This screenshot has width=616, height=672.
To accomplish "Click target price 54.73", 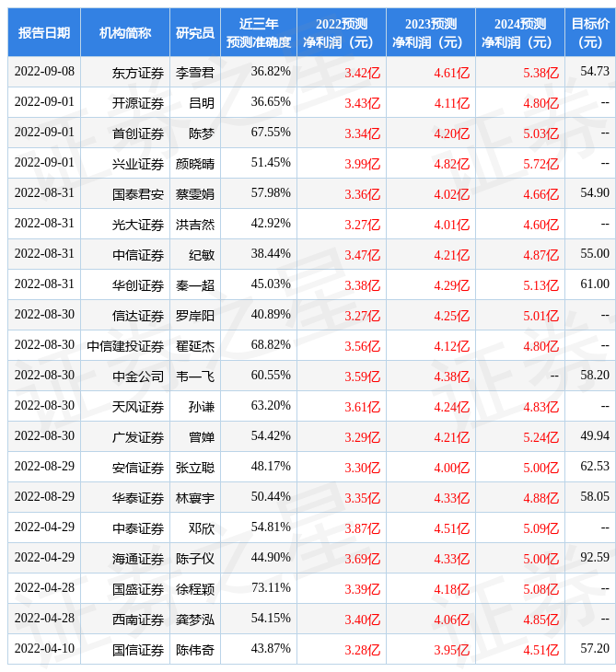I will click(595, 71).
